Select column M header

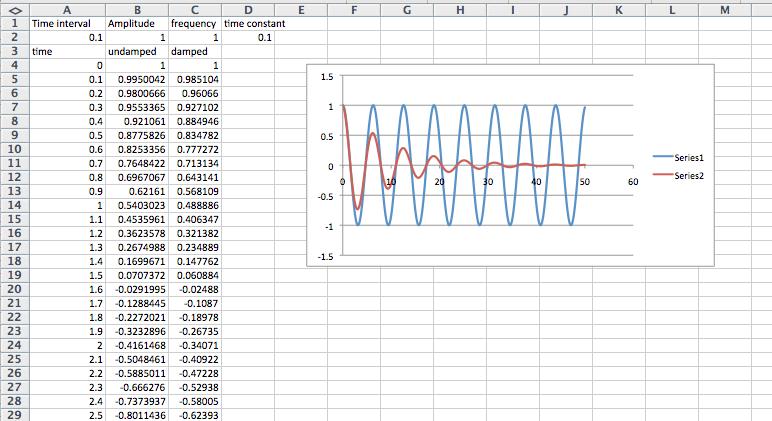pyautogui.click(x=725, y=10)
